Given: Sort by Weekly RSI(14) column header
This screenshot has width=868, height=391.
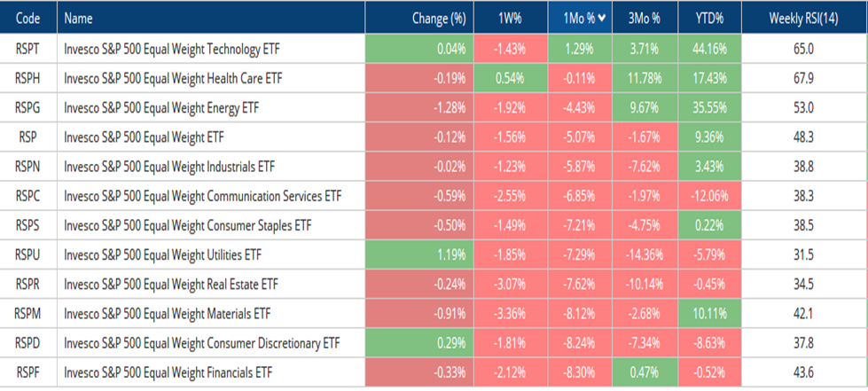Looking at the screenshot, I should 803,19.
